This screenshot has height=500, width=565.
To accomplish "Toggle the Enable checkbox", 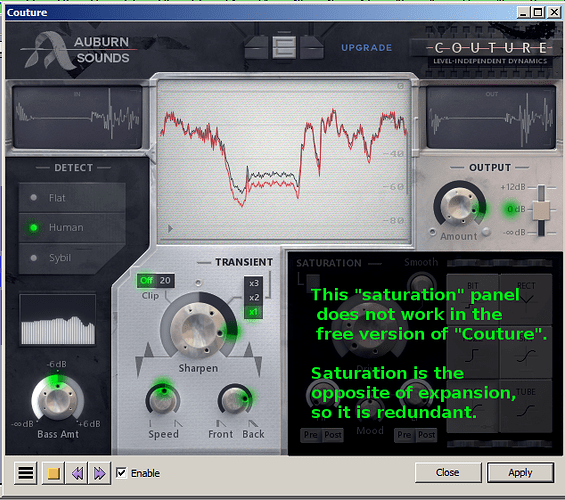I will coord(121,473).
